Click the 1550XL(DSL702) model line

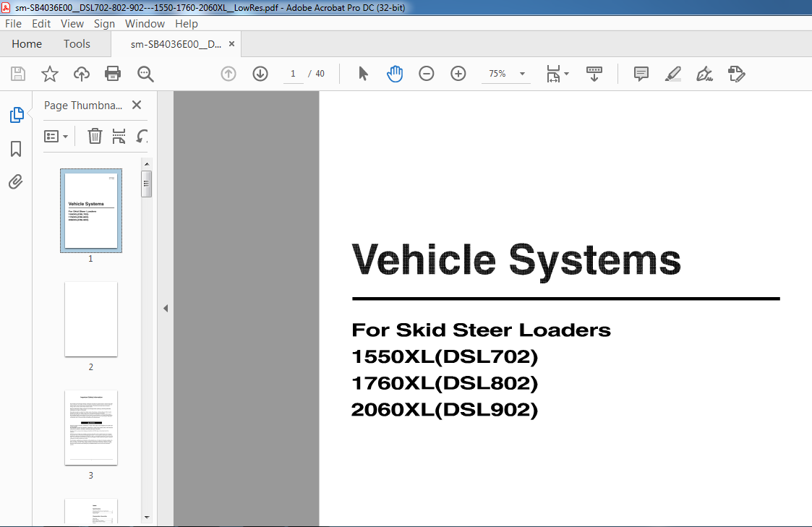click(445, 356)
